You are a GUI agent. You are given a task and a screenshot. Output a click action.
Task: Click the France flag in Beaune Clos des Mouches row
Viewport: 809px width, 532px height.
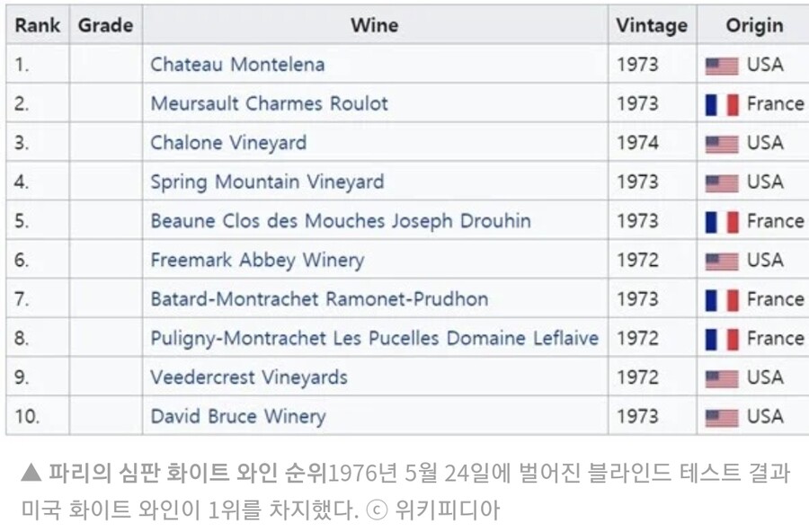[x=722, y=222]
